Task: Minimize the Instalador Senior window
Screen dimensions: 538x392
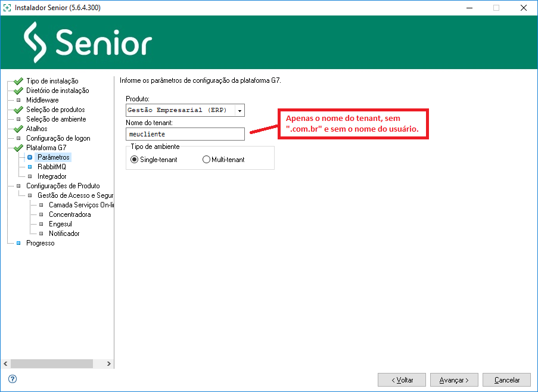Action: (x=469, y=8)
